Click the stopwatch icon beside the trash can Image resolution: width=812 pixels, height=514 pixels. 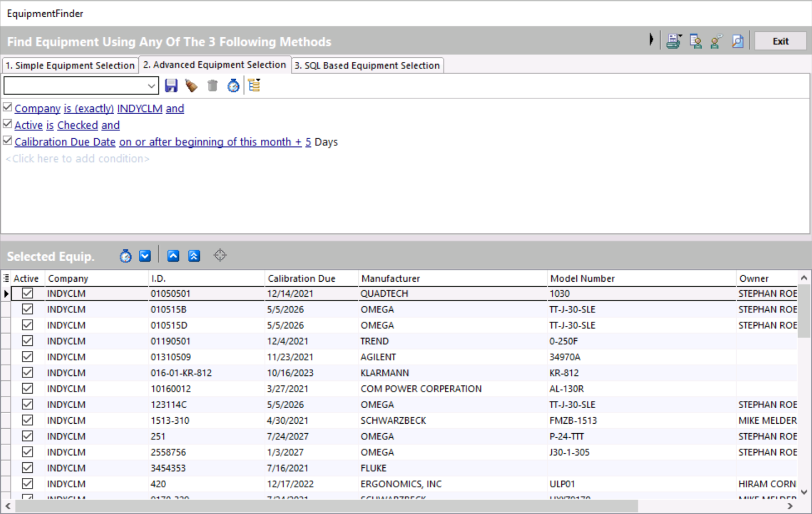click(233, 86)
